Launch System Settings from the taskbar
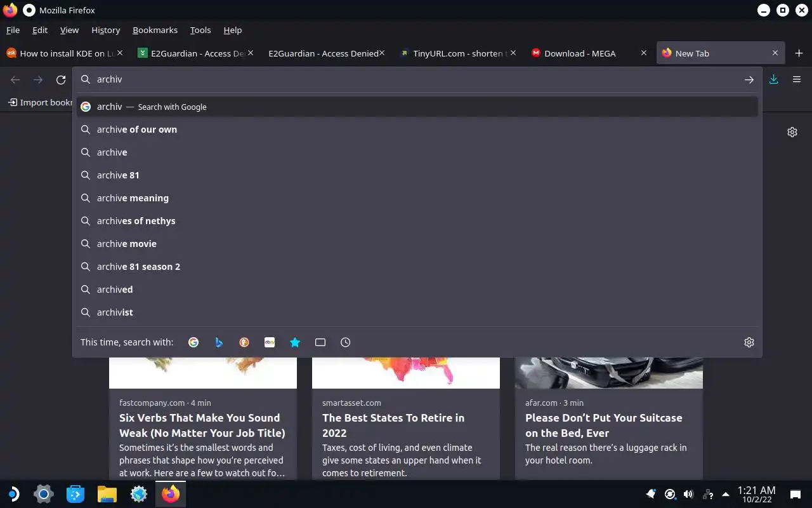 click(x=43, y=493)
